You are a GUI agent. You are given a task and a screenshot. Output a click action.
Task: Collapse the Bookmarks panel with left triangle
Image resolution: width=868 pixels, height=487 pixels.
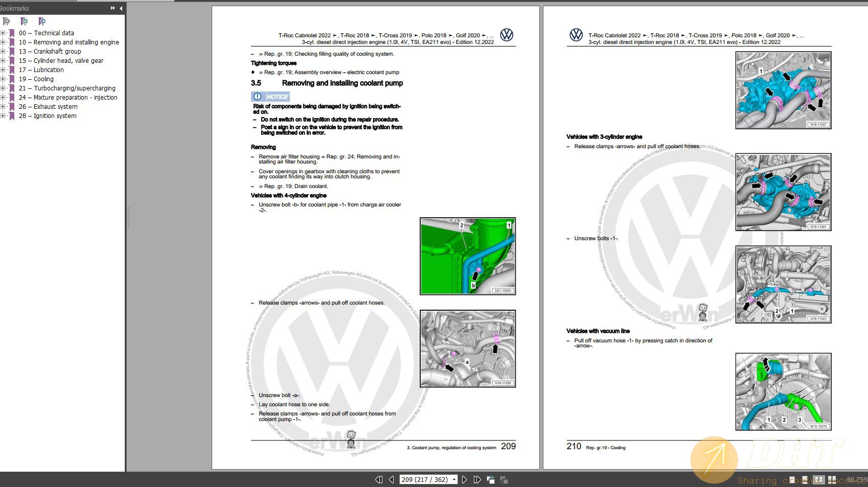(x=121, y=8)
